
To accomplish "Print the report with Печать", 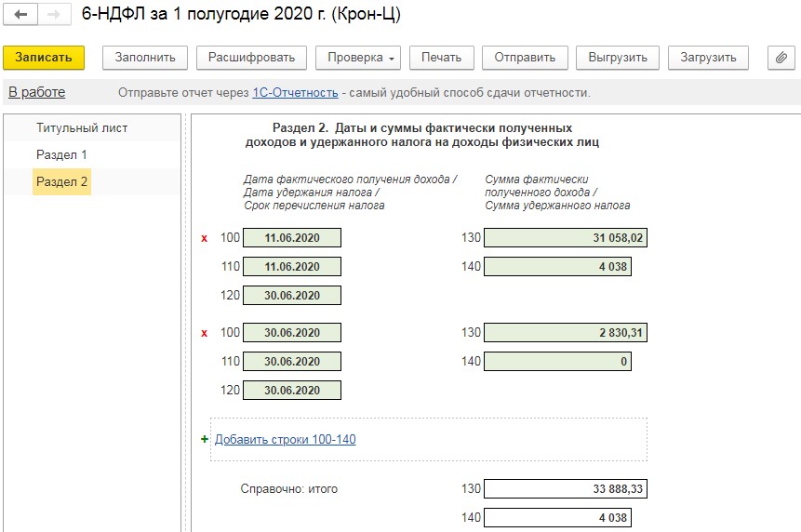I will click(x=441, y=58).
